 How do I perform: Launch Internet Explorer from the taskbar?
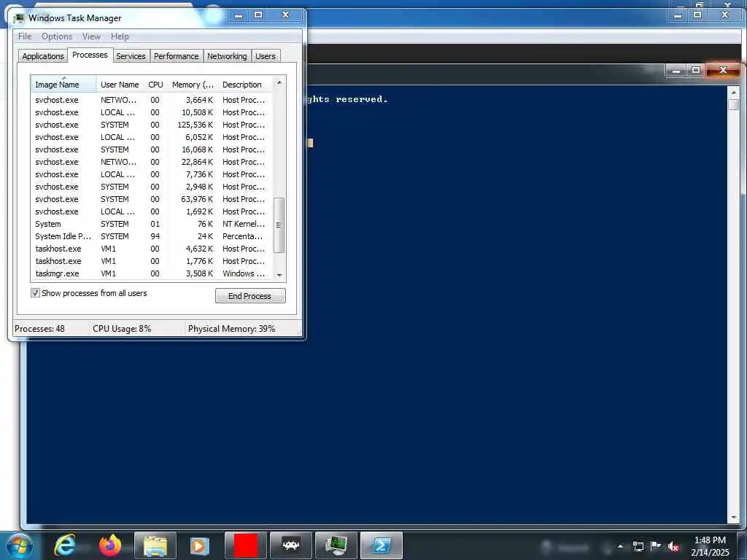[65, 545]
